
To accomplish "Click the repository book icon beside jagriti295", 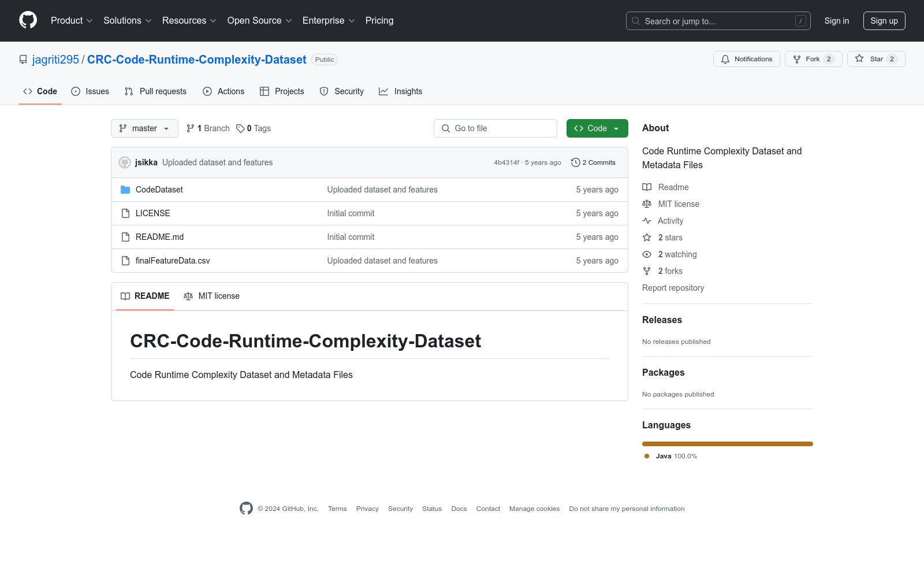I will pyautogui.click(x=23, y=60).
